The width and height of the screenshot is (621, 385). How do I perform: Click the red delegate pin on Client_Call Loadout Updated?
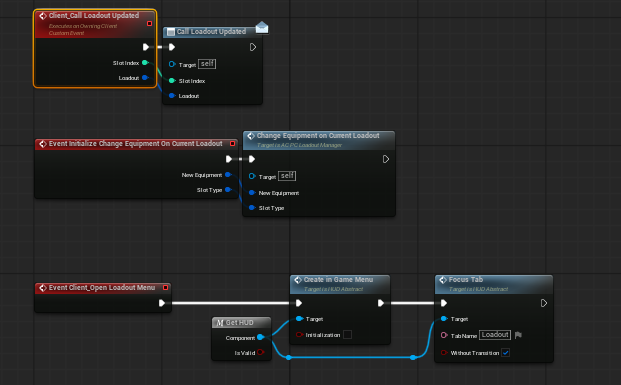coord(149,23)
